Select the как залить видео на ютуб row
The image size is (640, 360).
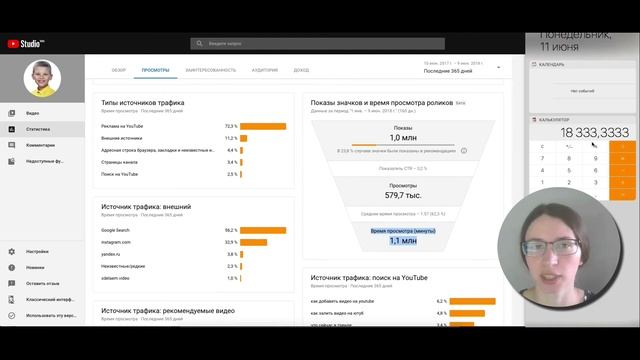402,313
